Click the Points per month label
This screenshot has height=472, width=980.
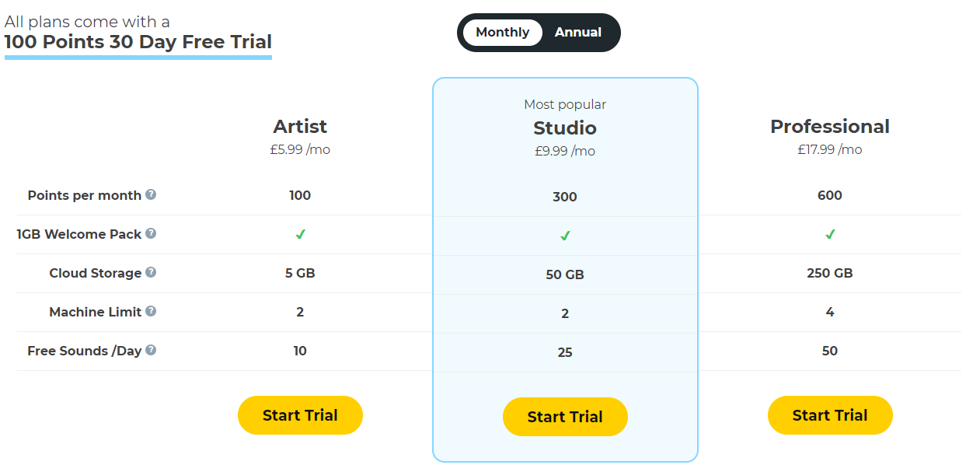click(85, 195)
